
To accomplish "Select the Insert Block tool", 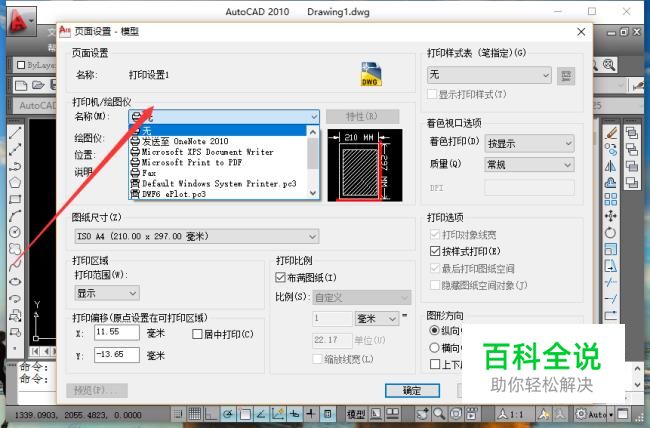I will click(x=15, y=316).
